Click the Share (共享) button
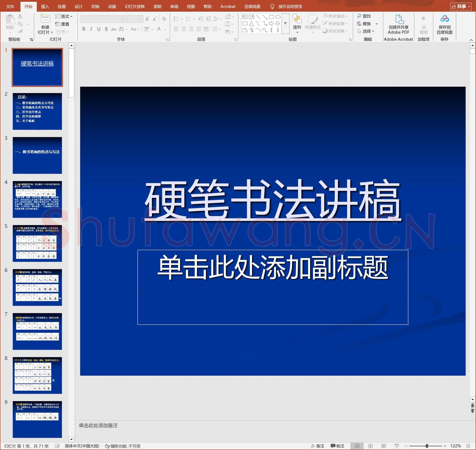The width and height of the screenshot is (476, 450). coord(461,6)
